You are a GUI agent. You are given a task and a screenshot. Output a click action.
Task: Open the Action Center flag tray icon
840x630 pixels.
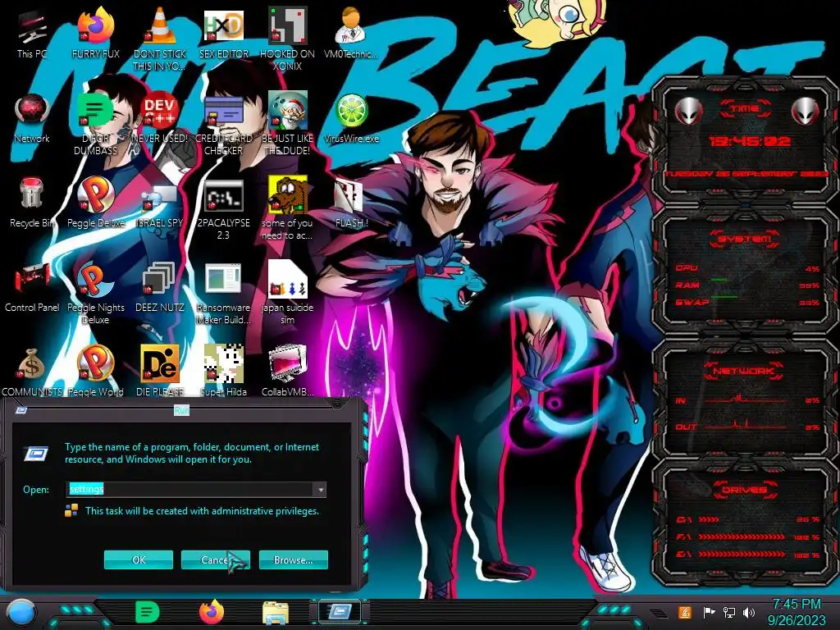pyautogui.click(x=709, y=612)
